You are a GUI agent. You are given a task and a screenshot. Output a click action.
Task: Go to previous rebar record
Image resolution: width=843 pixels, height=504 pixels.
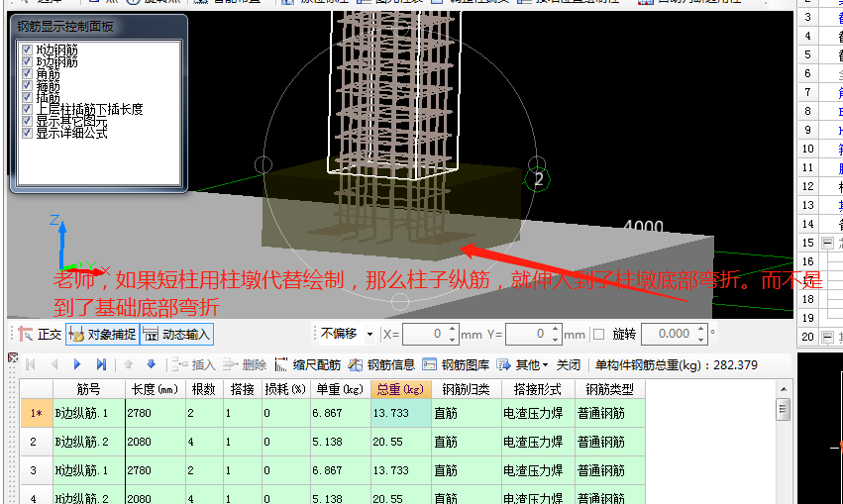(53, 364)
